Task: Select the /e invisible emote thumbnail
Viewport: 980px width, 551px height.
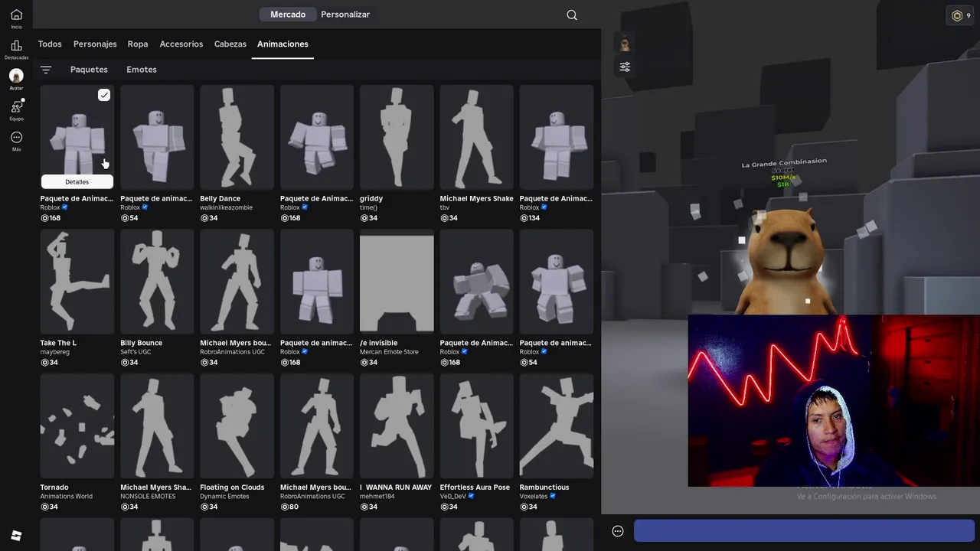Action: (397, 282)
